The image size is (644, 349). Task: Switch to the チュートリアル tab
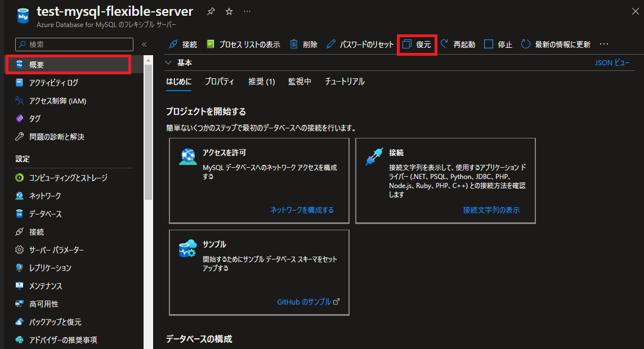345,82
